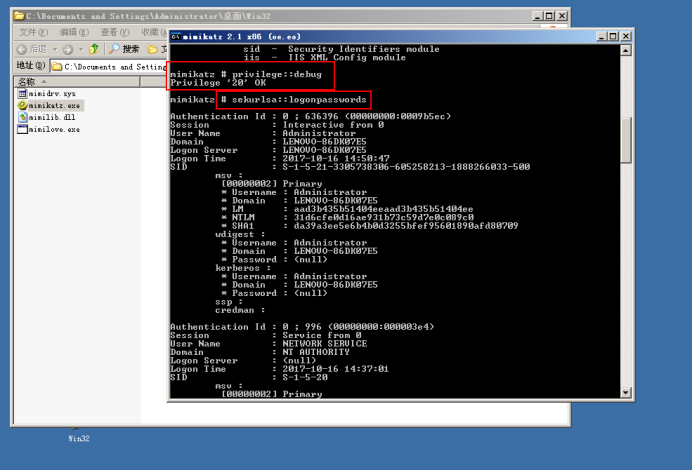This screenshot has height=471, width=692.
Task: Open the 查看(V) View menu
Action: pos(115,32)
